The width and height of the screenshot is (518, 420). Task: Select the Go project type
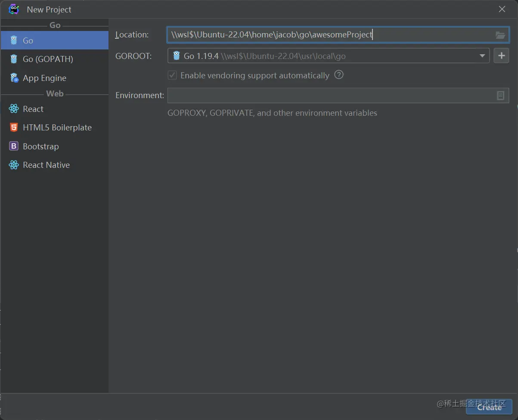click(x=54, y=40)
